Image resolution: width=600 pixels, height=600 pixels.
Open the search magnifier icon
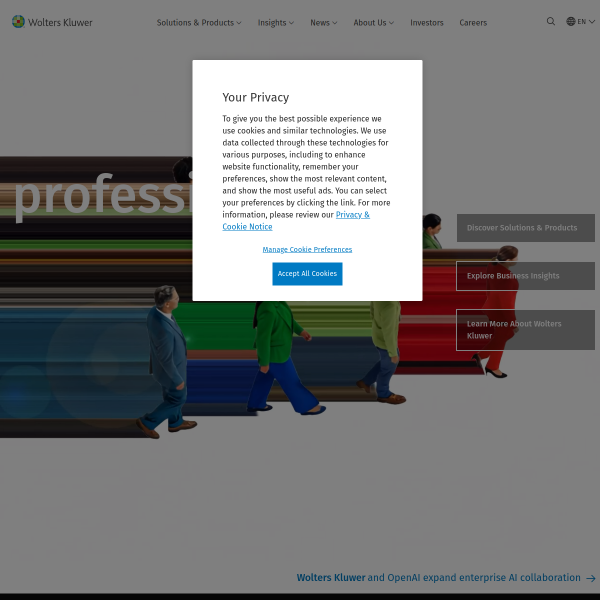tap(551, 21)
